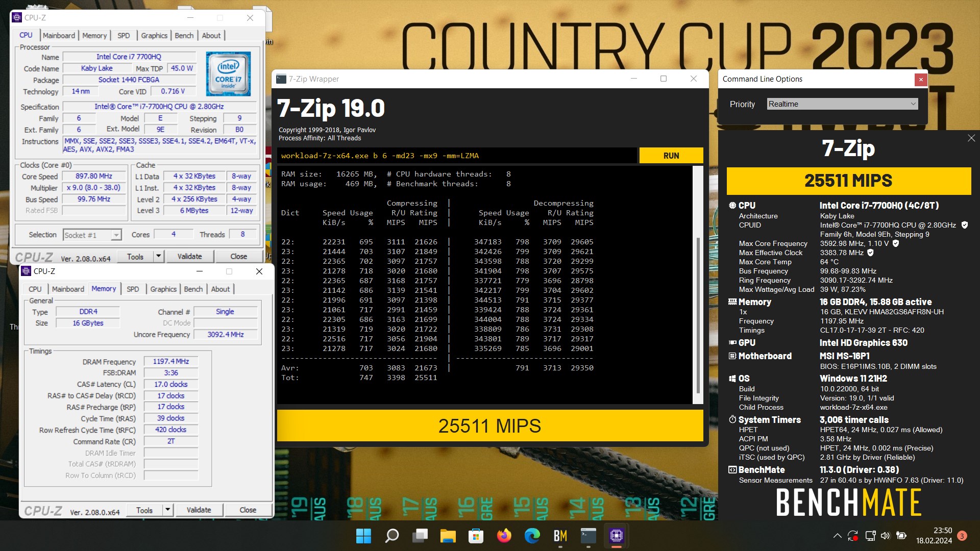Viewport: 980px width, 551px height.
Task: Open the taskbar clock showing 23:50
Action: 934,536
